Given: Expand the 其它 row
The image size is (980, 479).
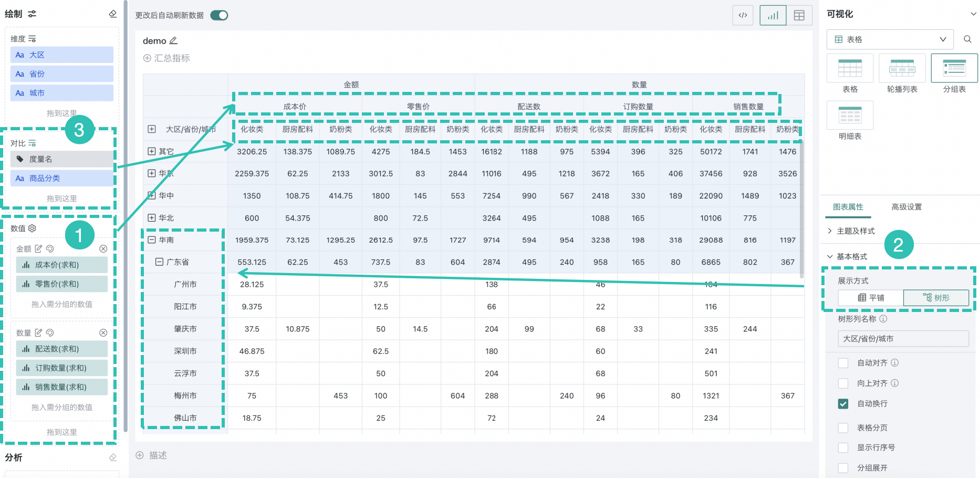Looking at the screenshot, I should coord(152,151).
